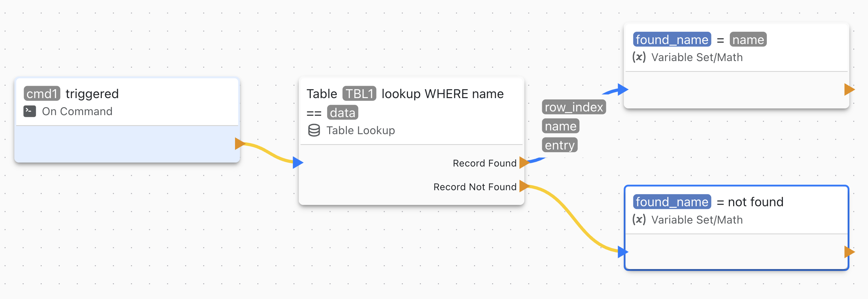The width and height of the screenshot is (868, 299).
Task: Click the (x) icon of the found_name = name node
Action: 639,57
